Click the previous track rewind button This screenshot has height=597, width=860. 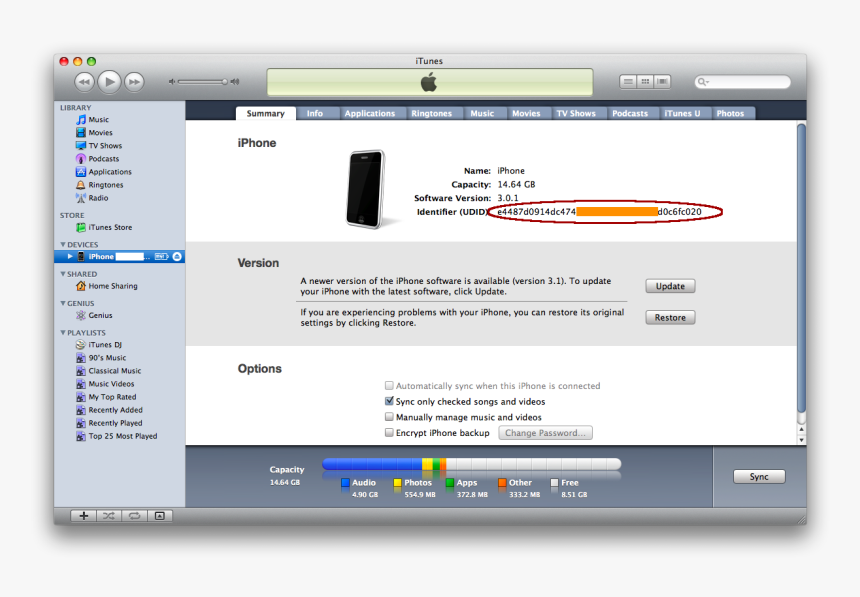[84, 82]
